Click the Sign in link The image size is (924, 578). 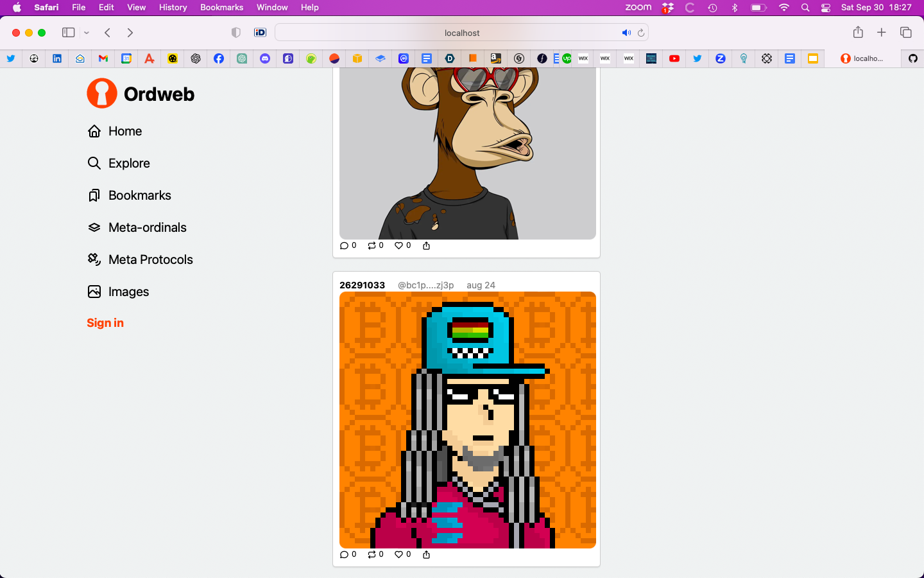pos(105,323)
